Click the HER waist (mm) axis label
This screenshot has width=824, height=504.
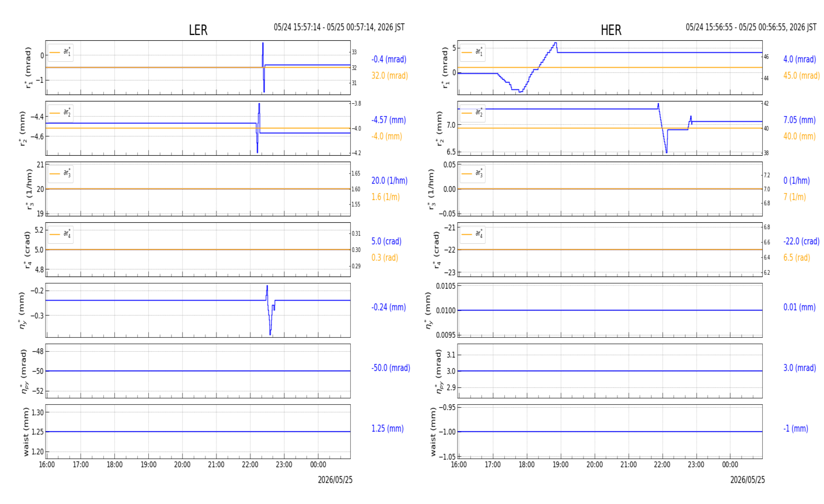[433, 432]
